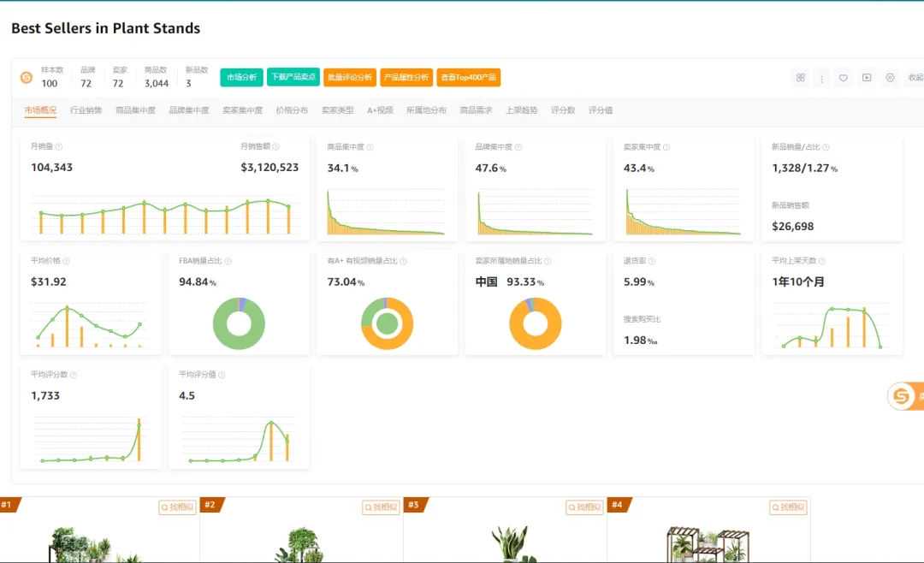Open the 商品需求 tab
The height and width of the screenshot is (563, 924).
476,110
